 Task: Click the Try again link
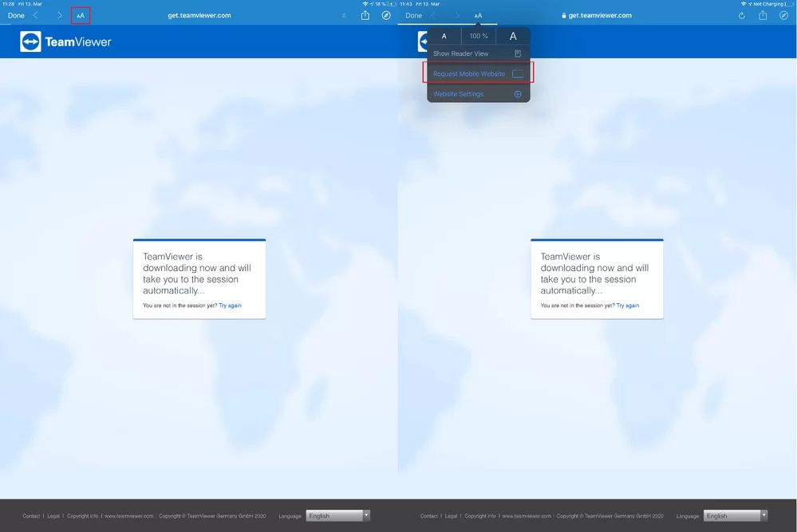(x=230, y=305)
